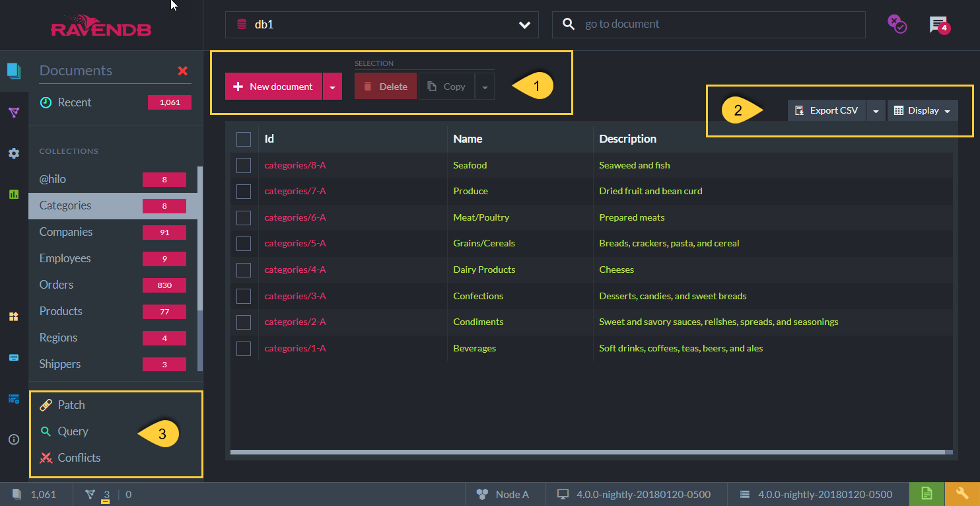980x506 pixels.
Task: Open the About info icon in the sidebar
Action: tap(14, 439)
